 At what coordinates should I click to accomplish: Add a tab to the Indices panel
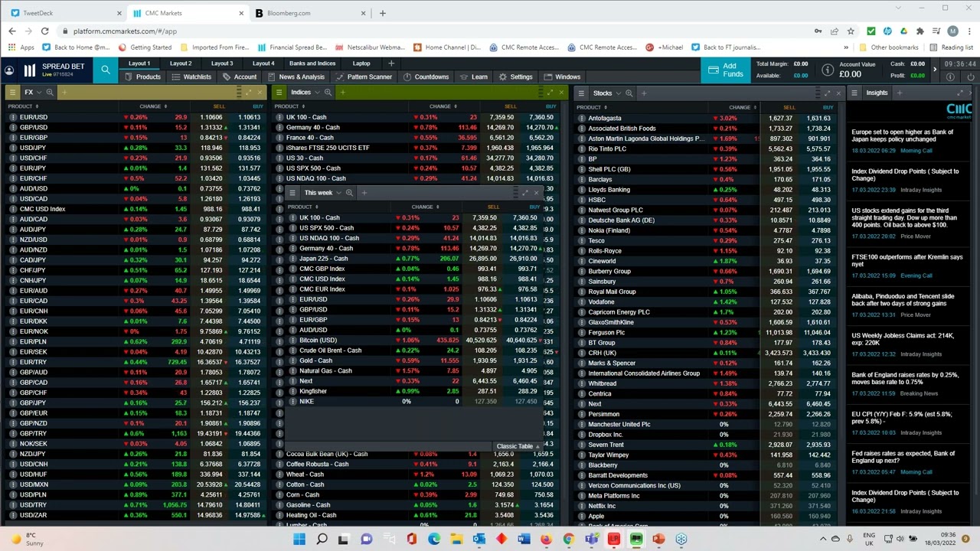tap(342, 93)
